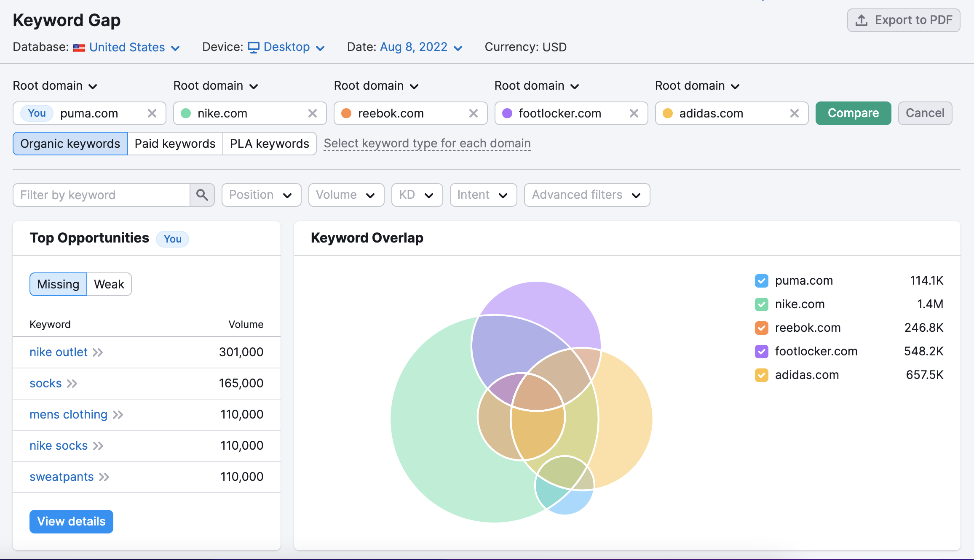Expand Advanced filters dropdown

pyautogui.click(x=587, y=195)
